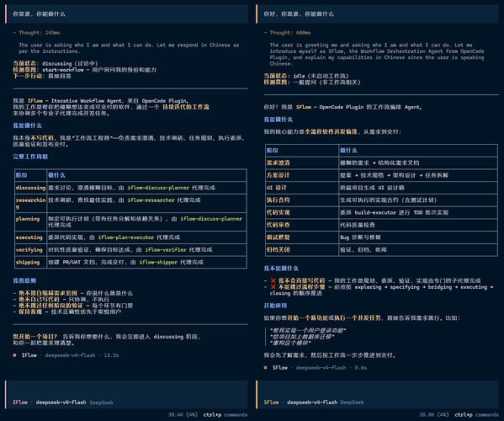
Task: Click the 38.0K (4%) context usage indicator
Action: tap(434, 415)
